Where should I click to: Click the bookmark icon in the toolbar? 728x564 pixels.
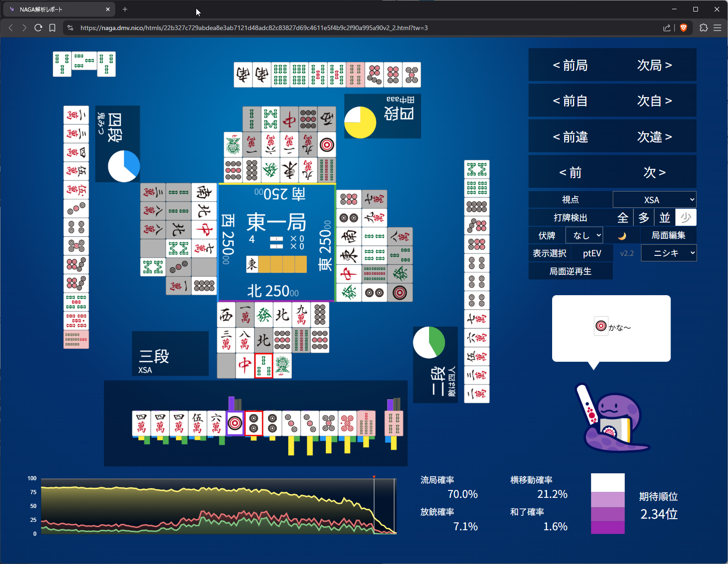pyautogui.click(x=52, y=28)
